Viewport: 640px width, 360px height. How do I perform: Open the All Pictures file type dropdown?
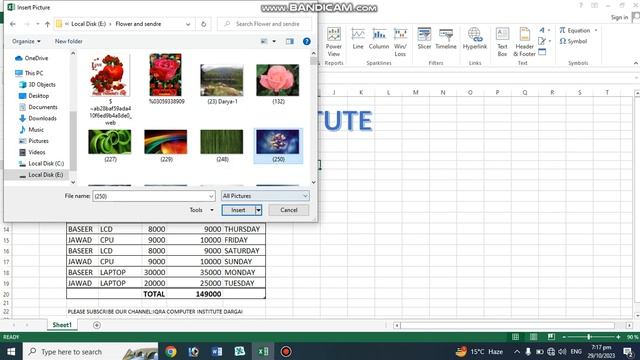click(265, 196)
